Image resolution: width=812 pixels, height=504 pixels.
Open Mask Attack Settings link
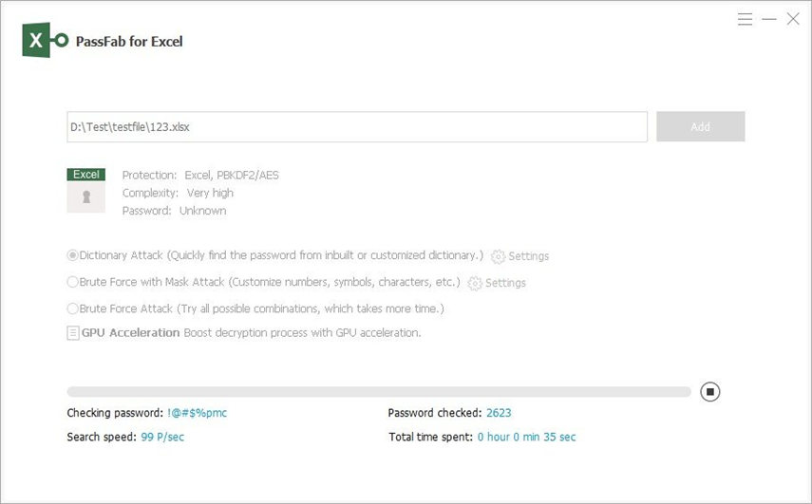[x=505, y=283]
